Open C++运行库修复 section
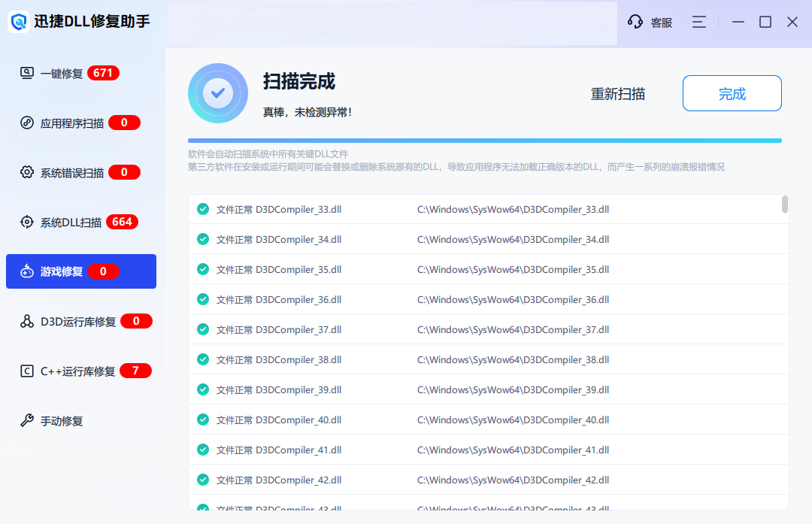The width and height of the screenshot is (812, 524). click(x=81, y=371)
